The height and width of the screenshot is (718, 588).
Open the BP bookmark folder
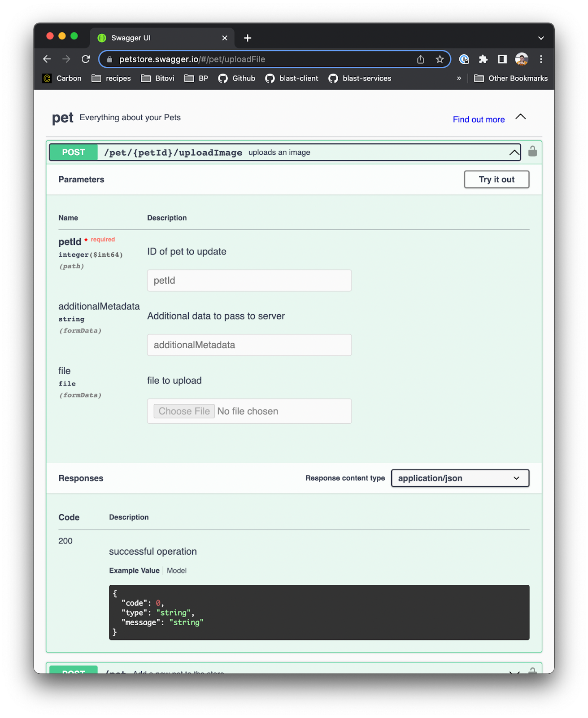tap(196, 79)
